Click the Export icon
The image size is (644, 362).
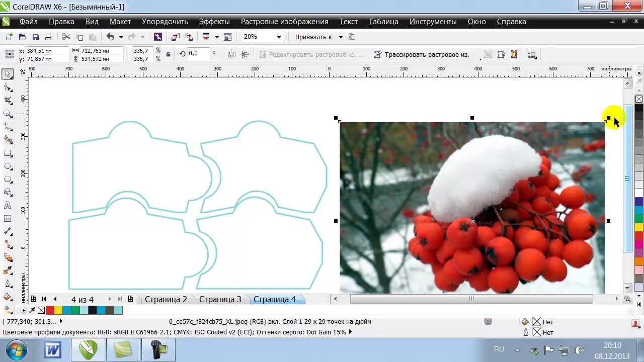188,37
